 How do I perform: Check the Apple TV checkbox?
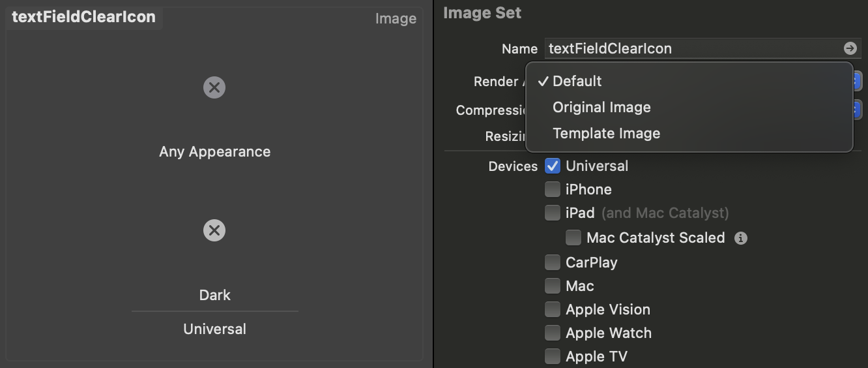[553, 356]
